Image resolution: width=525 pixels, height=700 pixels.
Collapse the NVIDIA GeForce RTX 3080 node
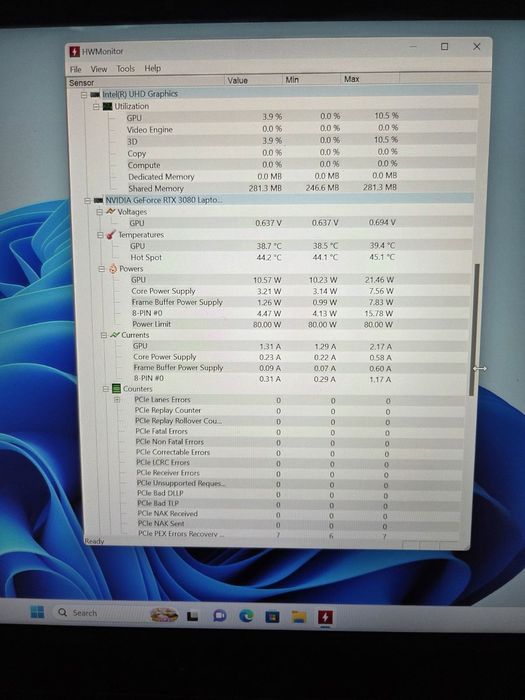(x=87, y=201)
